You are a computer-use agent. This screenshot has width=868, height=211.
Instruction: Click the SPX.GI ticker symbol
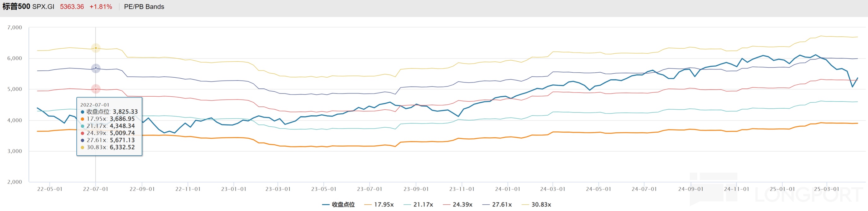(x=43, y=7)
